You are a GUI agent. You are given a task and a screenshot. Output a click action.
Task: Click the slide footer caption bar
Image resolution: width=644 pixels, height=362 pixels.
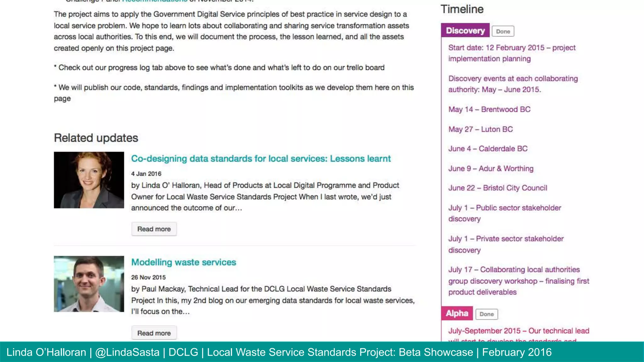[x=322, y=352]
